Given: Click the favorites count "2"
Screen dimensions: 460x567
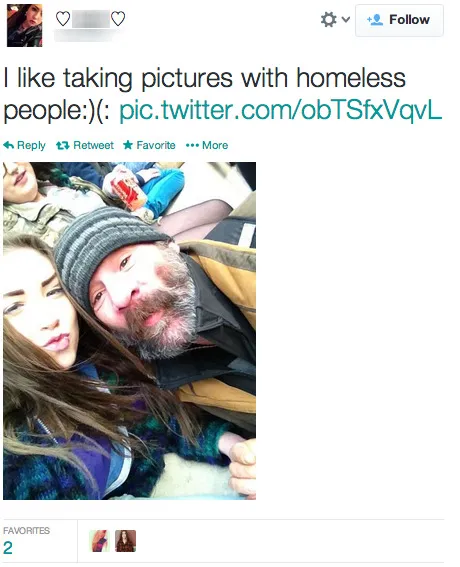Looking at the screenshot, I should 8,548.
